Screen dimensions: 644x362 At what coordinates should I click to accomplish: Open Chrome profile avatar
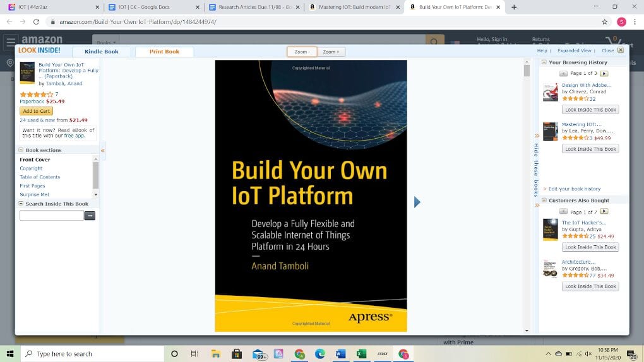(x=621, y=21)
